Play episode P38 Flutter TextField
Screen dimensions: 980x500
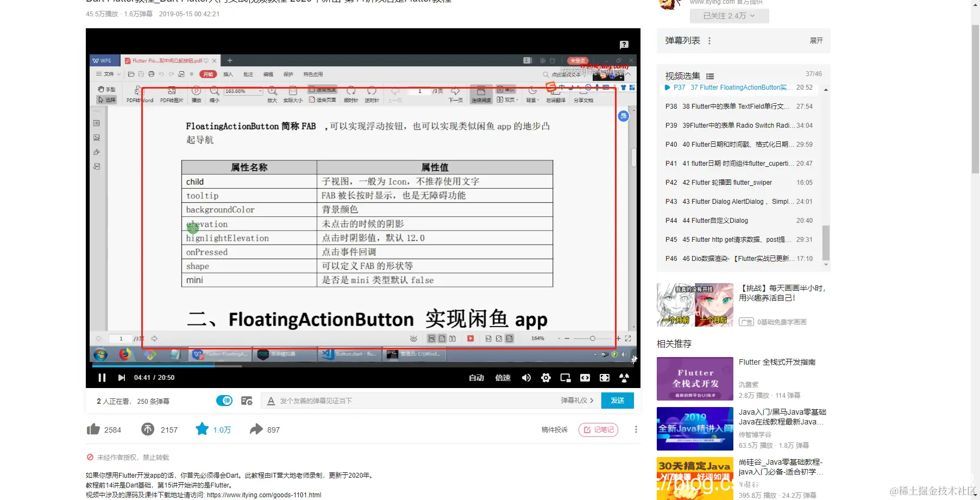[x=739, y=107]
